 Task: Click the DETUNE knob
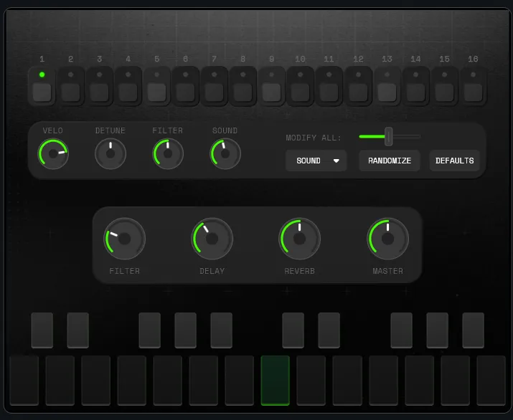click(x=110, y=154)
